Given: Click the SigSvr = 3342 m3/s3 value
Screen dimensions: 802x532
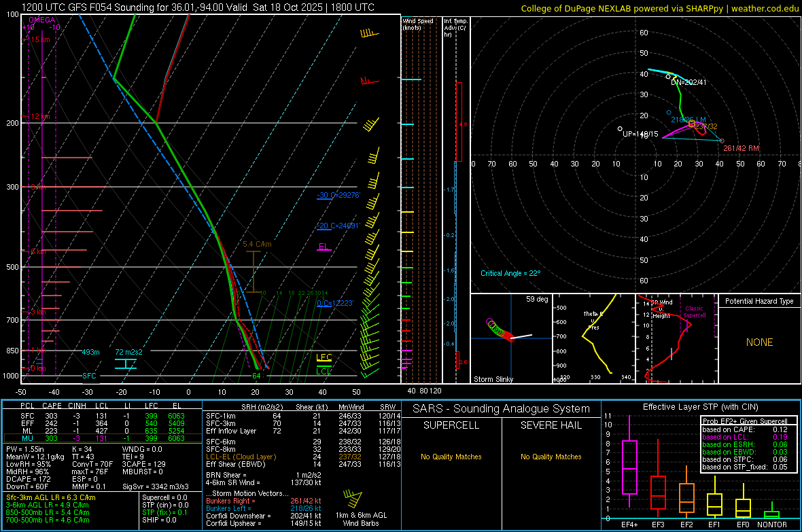Looking at the screenshot, I should [156, 486].
